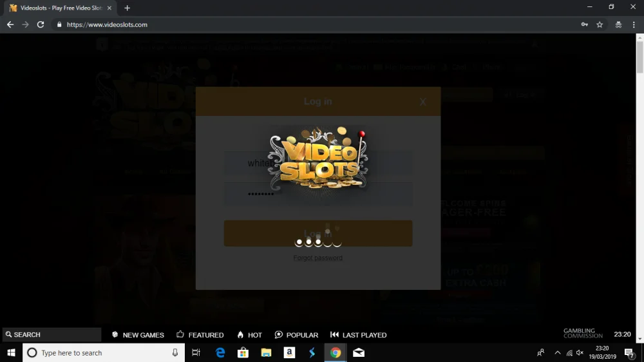The height and width of the screenshot is (362, 644).
Task: View site security lock info
Action: pos(59,24)
